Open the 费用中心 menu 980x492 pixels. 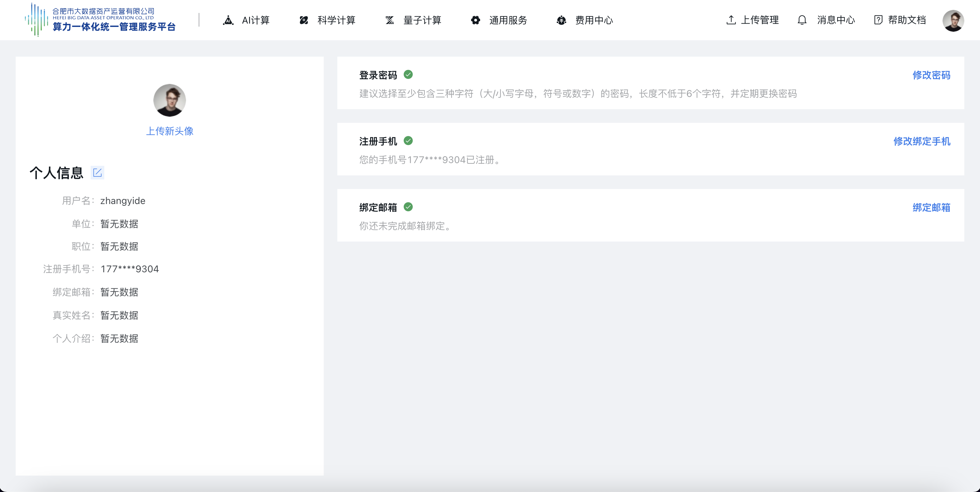594,20
